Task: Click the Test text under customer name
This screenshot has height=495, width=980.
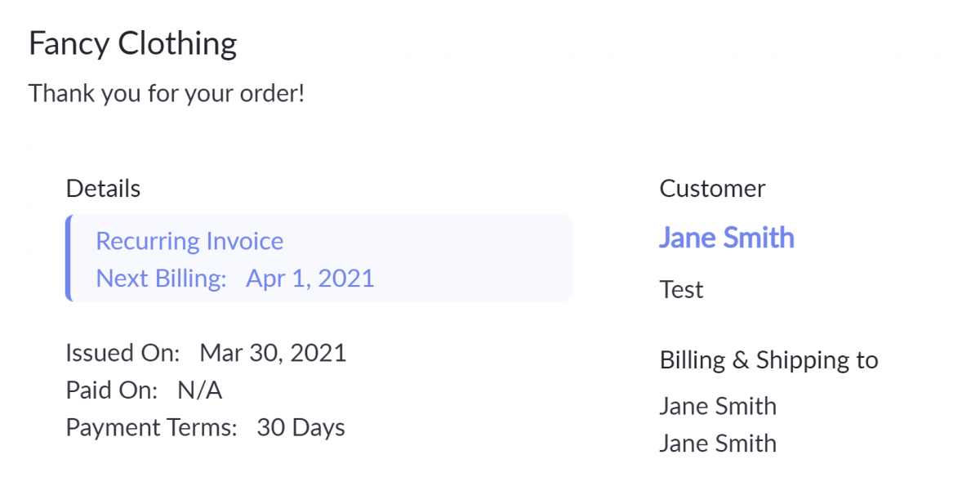Action: 681,290
